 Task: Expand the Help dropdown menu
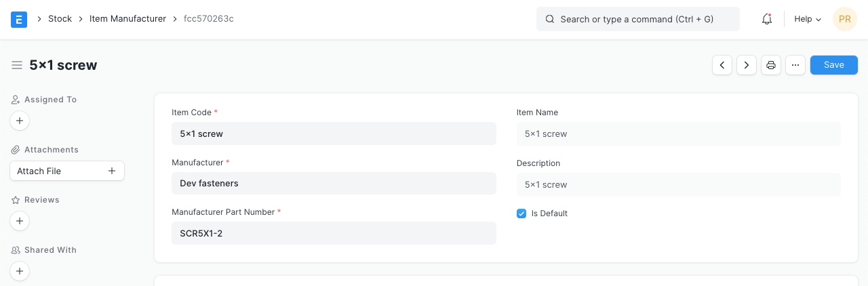[x=807, y=19]
